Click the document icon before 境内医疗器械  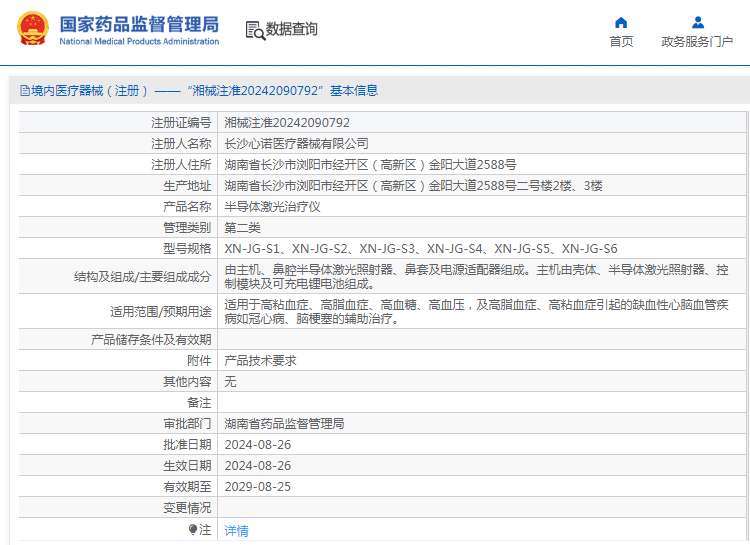point(25,90)
